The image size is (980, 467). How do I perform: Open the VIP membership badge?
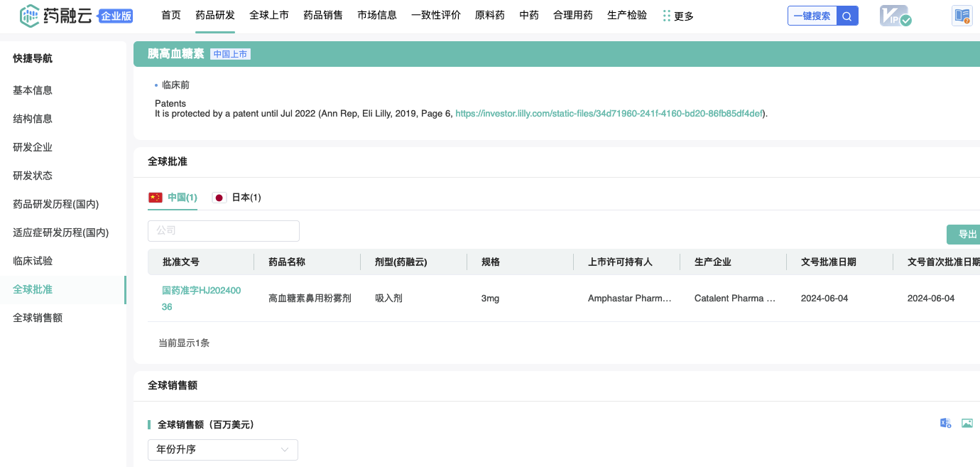coord(895,16)
